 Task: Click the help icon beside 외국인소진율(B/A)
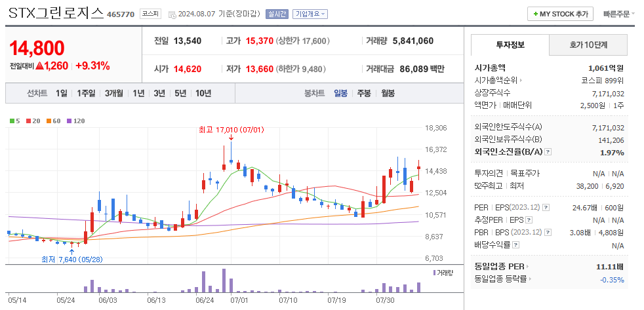pyautogui.click(x=548, y=152)
